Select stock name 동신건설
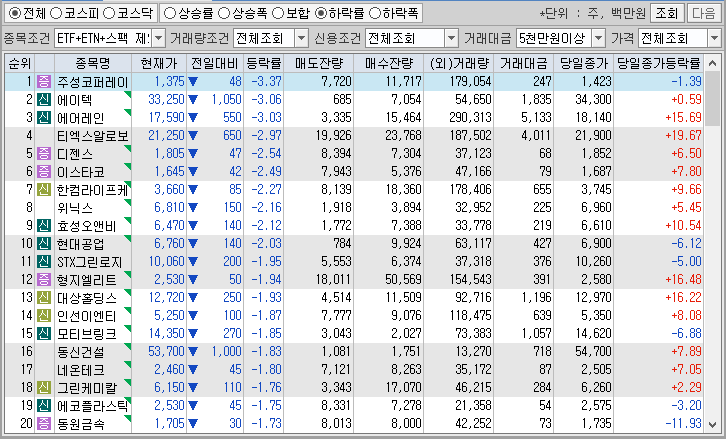 (81, 351)
